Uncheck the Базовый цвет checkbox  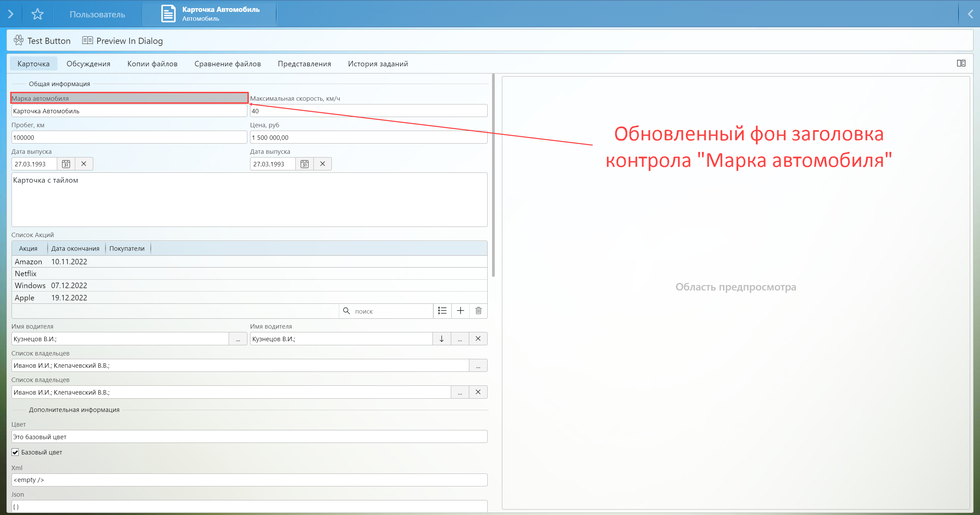coord(15,452)
